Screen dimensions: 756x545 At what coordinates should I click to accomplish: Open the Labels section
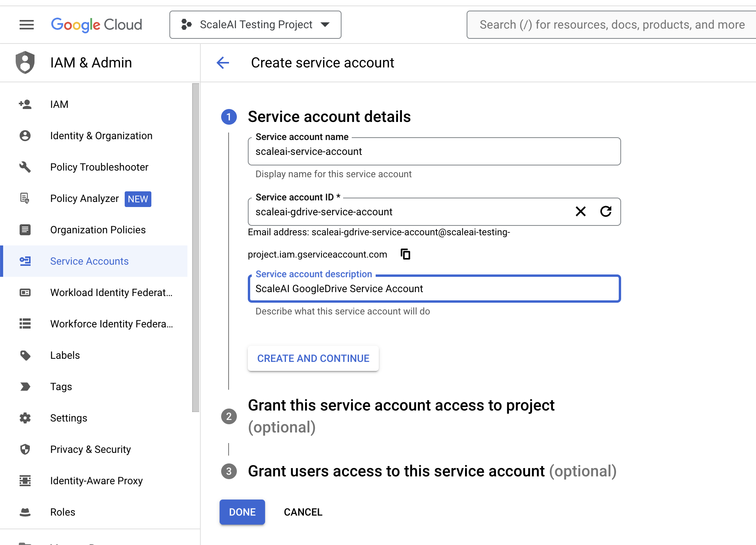click(x=65, y=355)
